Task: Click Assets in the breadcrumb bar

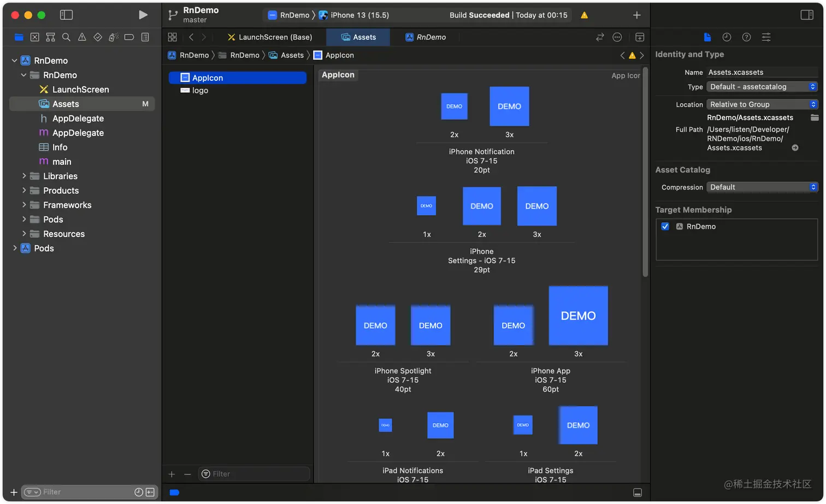Action: pyautogui.click(x=286, y=55)
